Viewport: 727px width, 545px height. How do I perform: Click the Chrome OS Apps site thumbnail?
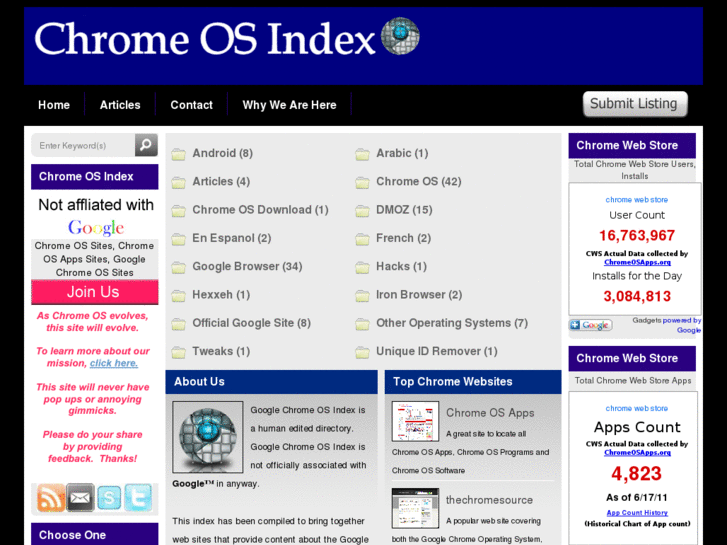click(x=415, y=421)
